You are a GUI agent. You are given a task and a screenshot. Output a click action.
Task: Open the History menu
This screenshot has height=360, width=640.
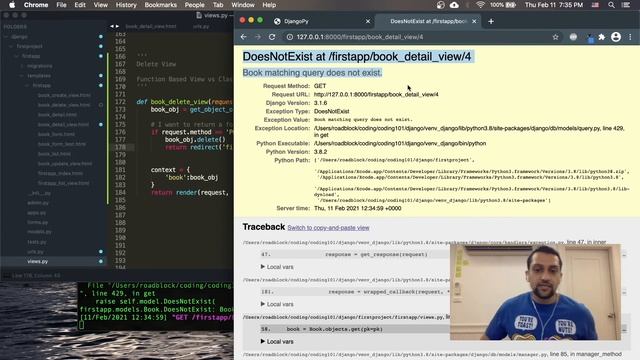(x=126, y=5)
